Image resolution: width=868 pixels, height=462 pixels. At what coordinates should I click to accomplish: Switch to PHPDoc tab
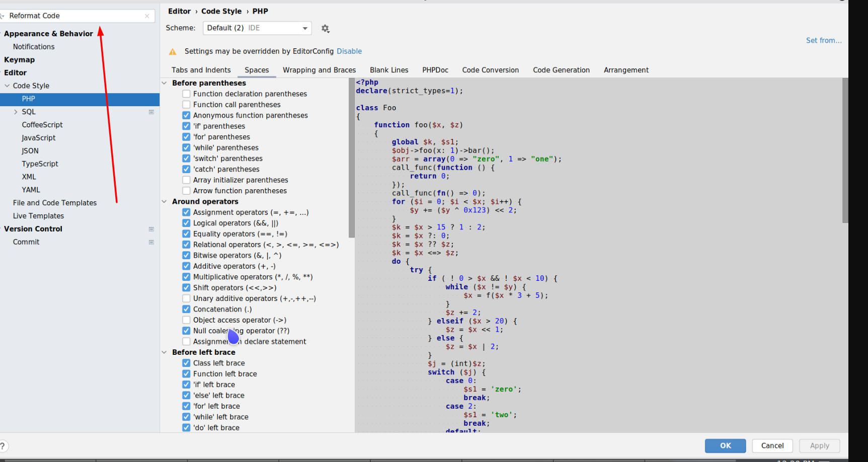tap(435, 70)
